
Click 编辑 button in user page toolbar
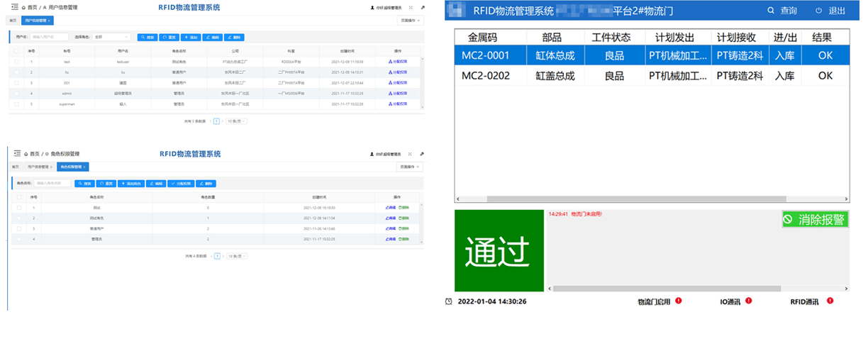tap(212, 37)
